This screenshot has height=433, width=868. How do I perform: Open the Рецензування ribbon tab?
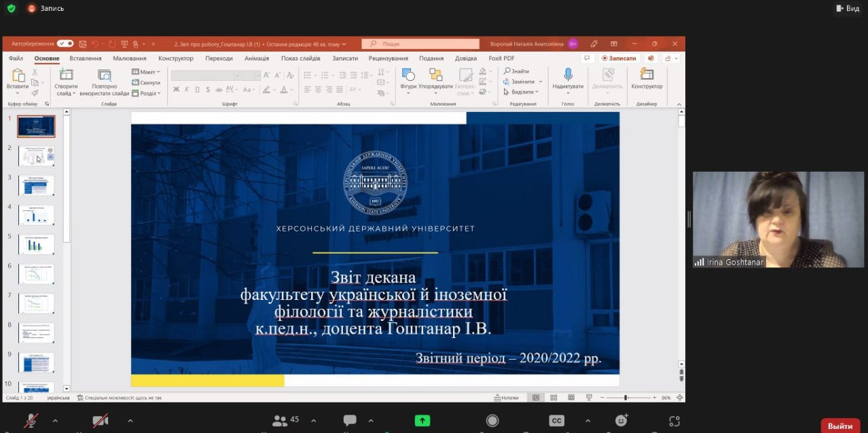pyautogui.click(x=388, y=58)
